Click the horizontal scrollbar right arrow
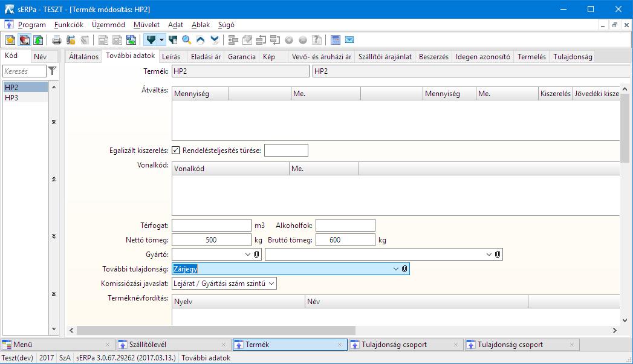633x364 pixels. 615,331
